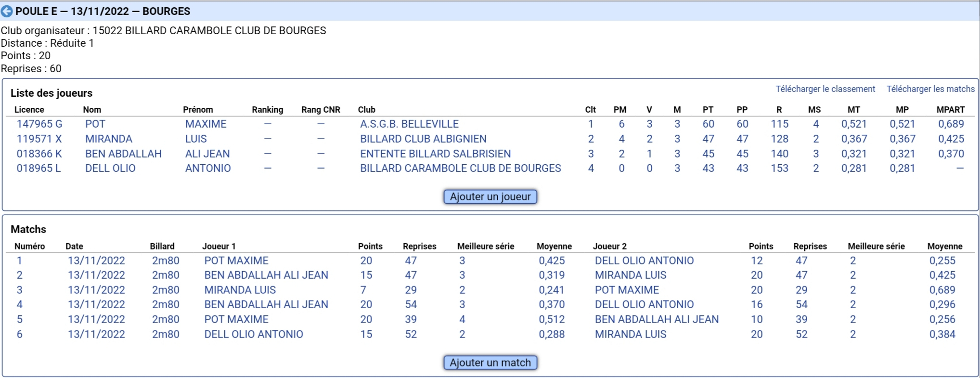Screen dimensions: 980x378
Task: Select licence 147965 G in players list
Action: [x=39, y=124]
